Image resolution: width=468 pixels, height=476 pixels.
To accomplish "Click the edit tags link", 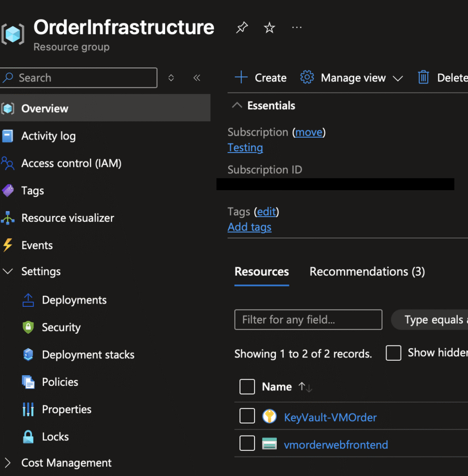I will pos(267,212).
